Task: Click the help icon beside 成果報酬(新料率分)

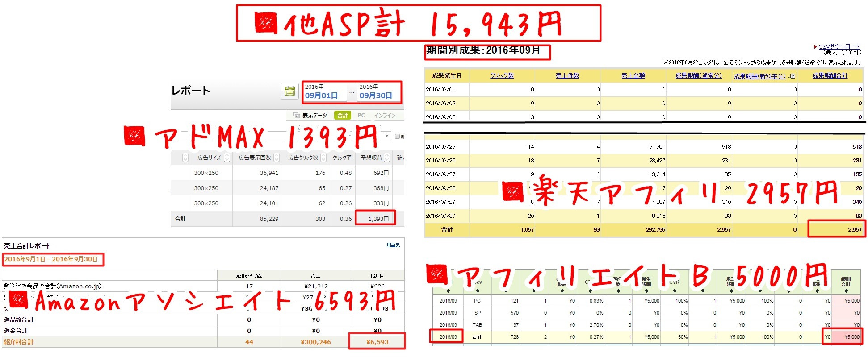Action: coord(793,76)
